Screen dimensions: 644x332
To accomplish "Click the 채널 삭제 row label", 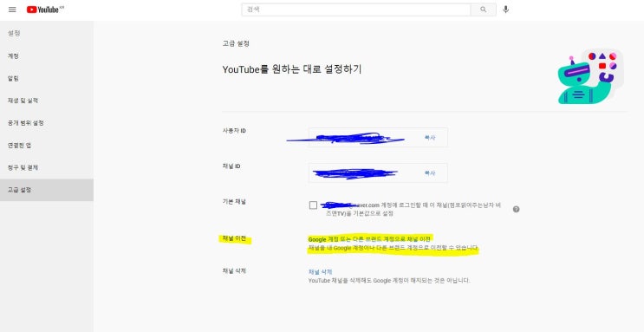I will pos(234,270).
